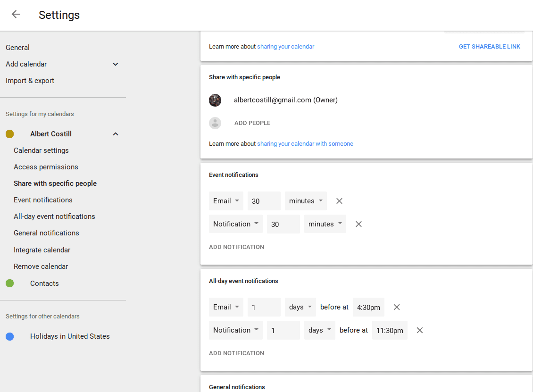This screenshot has width=533, height=392.
Task: Open Email type dropdown under All-day event notifications
Action: coord(226,307)
